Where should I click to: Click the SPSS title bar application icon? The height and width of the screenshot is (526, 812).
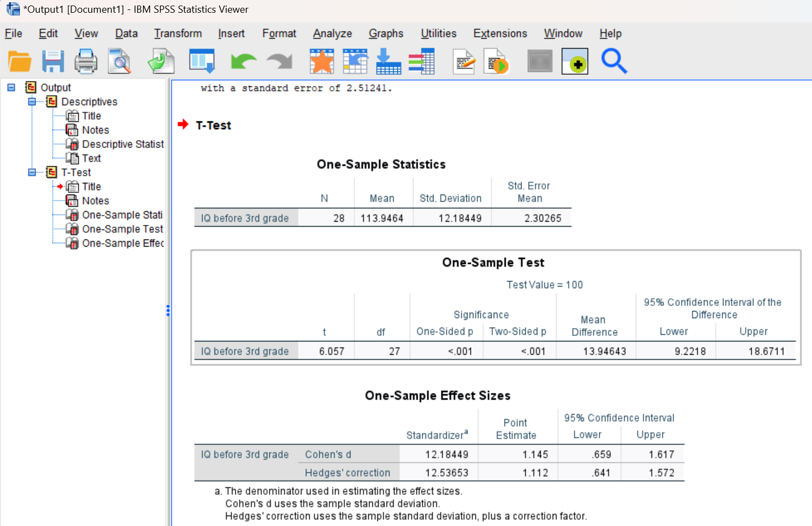(13, 9)
